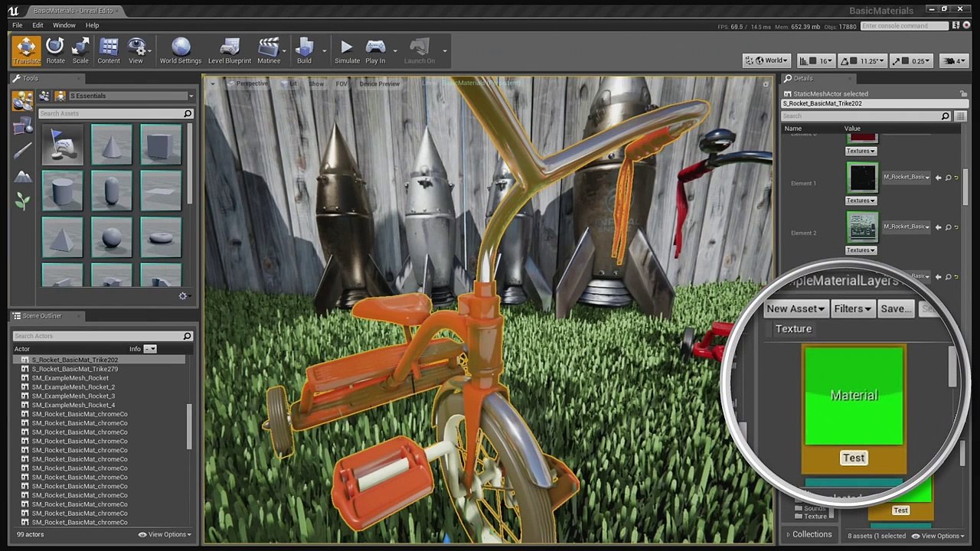Open World coordinate system dropdown
The width and height of the screenshot is (980, 551).
(766, 60)
